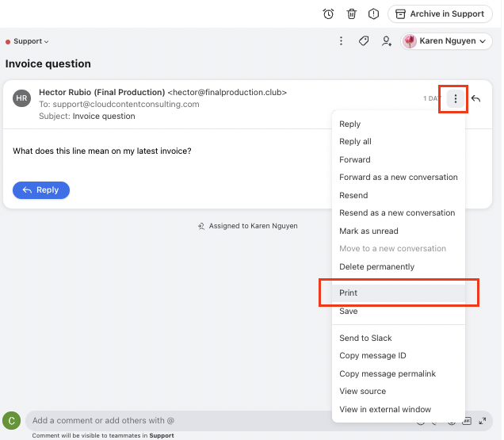Mark conversation as spam with exclamation icon
The image size is (504, 440).
click(x=373, y=13)
